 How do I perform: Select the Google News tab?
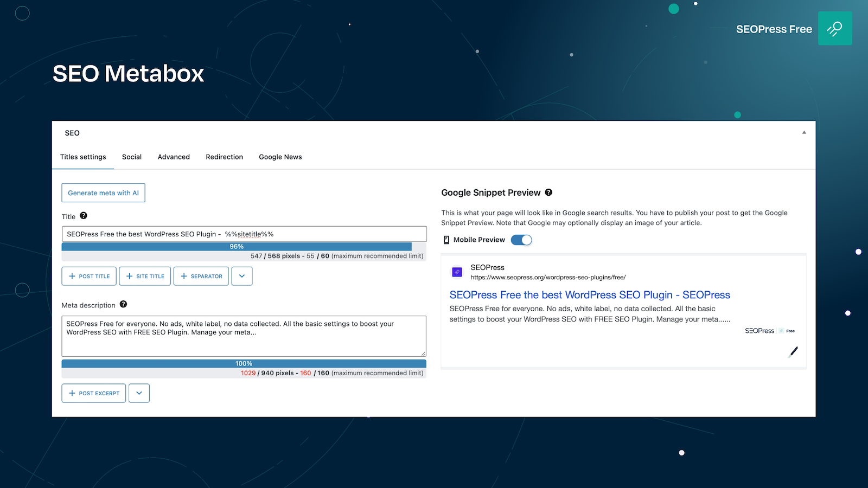pyautogui.click(x=280, y=157)
